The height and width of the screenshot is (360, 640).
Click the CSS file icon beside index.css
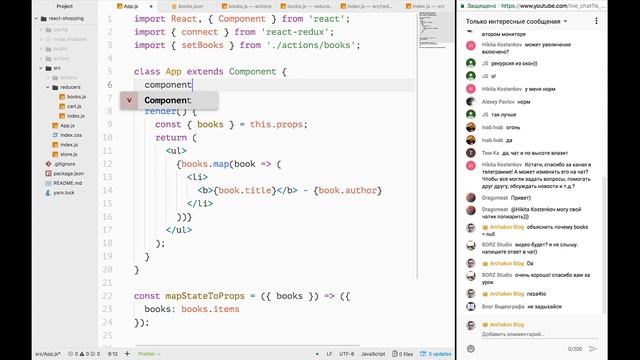(x=55, y=135)
